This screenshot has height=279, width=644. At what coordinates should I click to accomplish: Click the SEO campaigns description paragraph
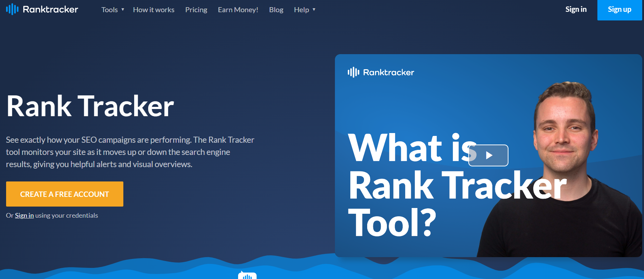pos(130,152)
